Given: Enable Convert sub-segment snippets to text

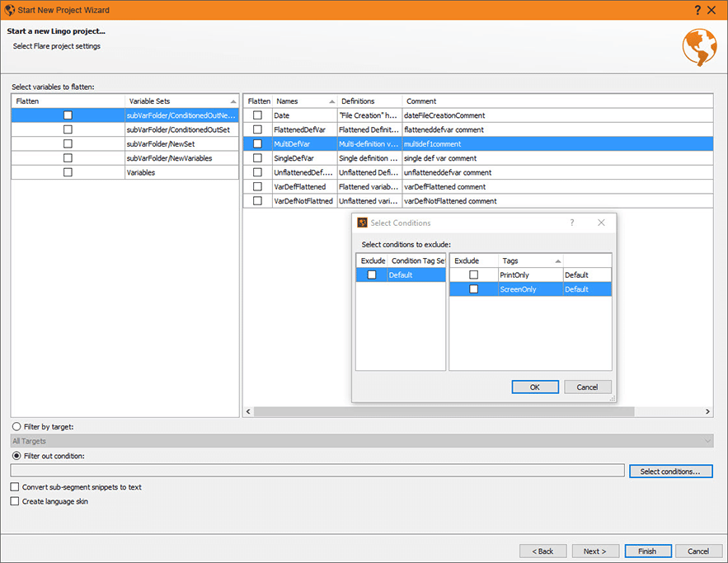Looking at the screenshot, I should point(15,487).
